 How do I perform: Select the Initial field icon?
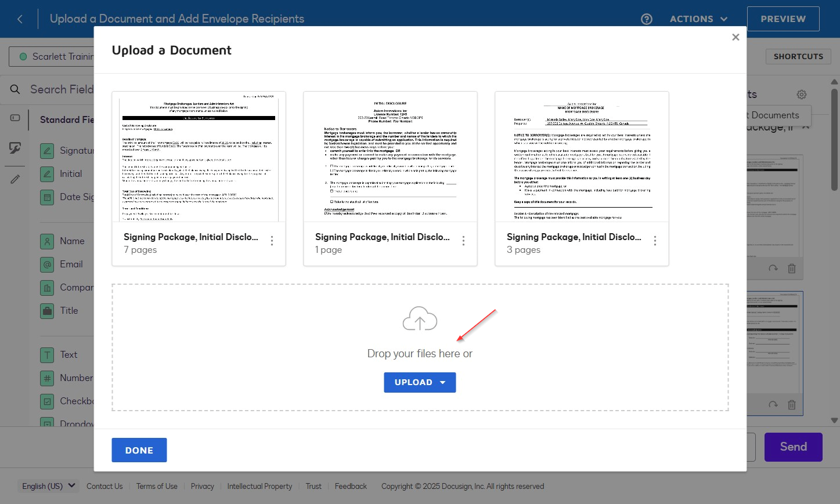[47, 174]
